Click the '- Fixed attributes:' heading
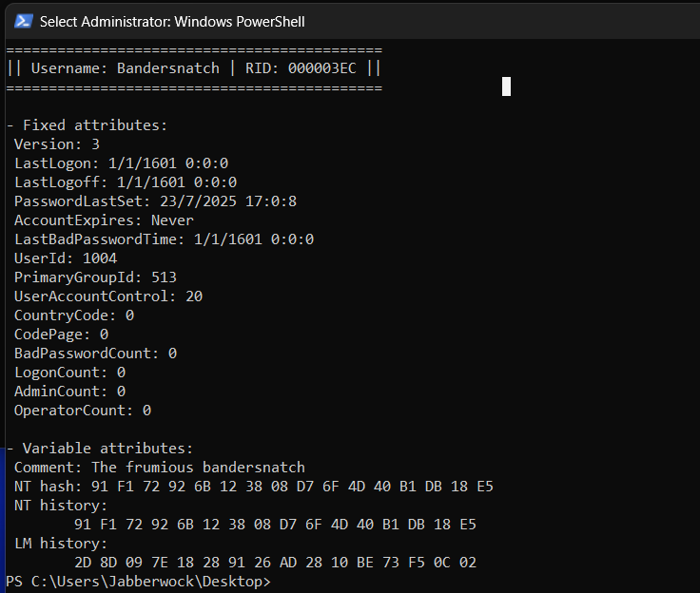 (x=87, y=125)
